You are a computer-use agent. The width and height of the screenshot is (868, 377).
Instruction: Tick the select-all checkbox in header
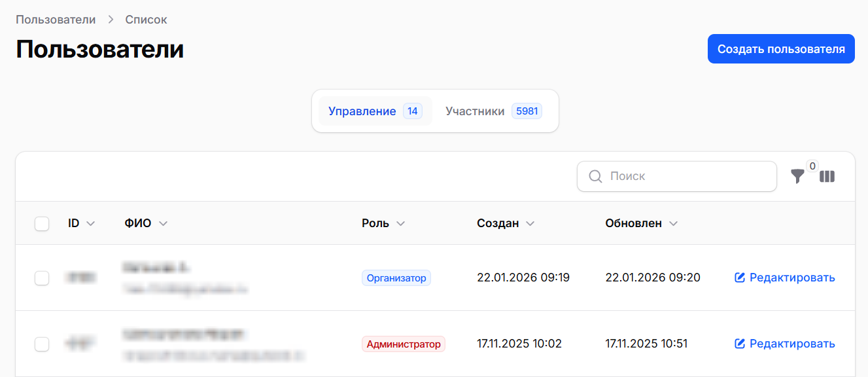42,224
